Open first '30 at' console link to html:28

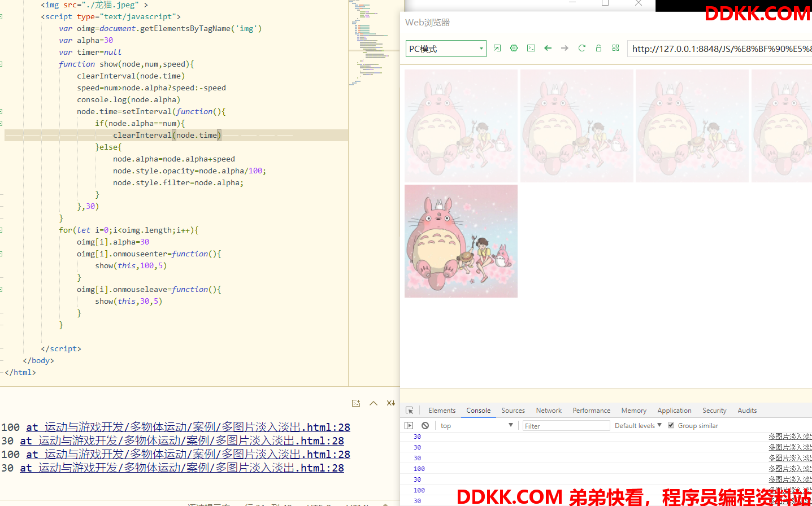pos(182,441)
